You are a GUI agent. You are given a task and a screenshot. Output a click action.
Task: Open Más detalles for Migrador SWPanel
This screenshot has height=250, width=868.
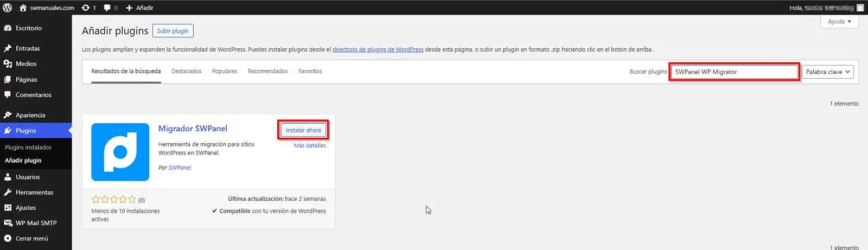click(x=310, y=146)
